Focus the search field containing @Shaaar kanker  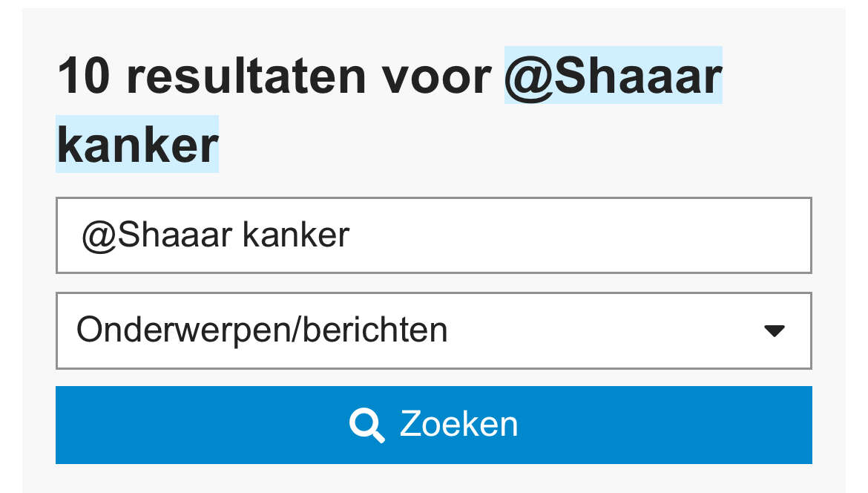pyautogui.click(x=433, y=235)
